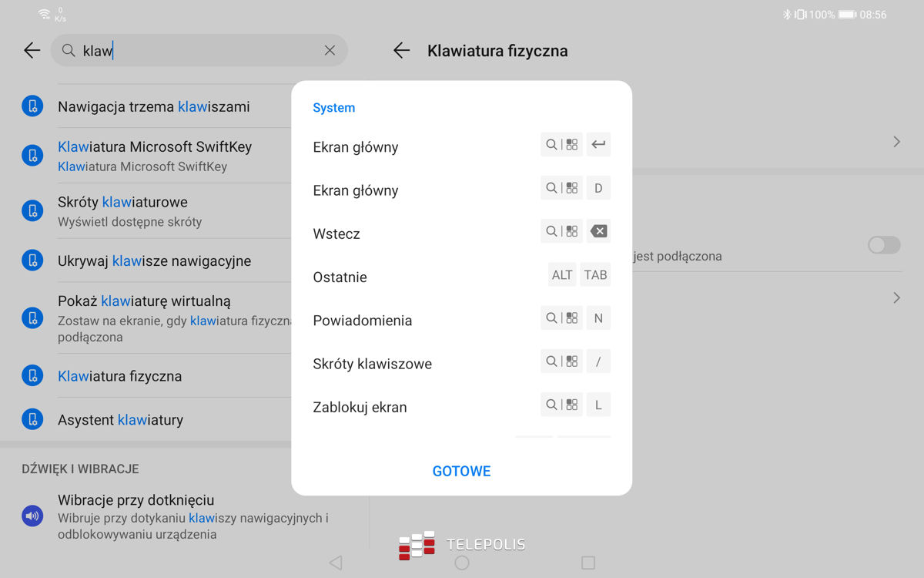The image size is (924, 578).
Task: Open Klawiatura Microsoft SwiftKey result
Action: (x=154, y=155)
